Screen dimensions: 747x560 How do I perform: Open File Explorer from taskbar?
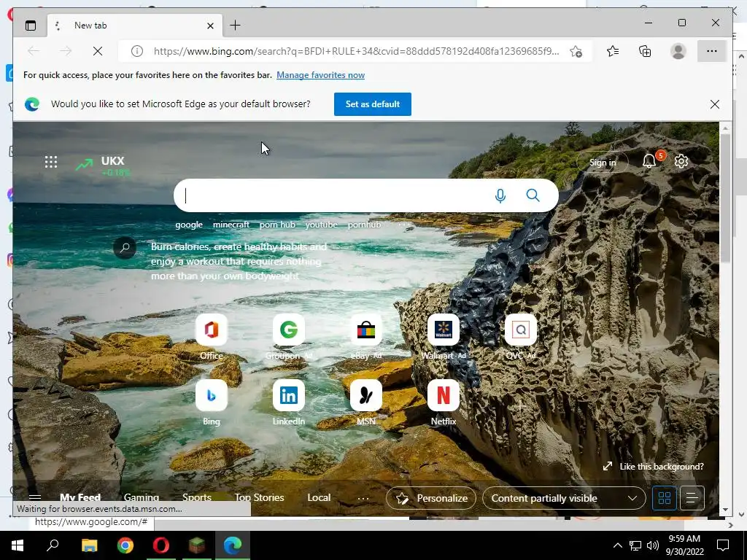(89, 545)
